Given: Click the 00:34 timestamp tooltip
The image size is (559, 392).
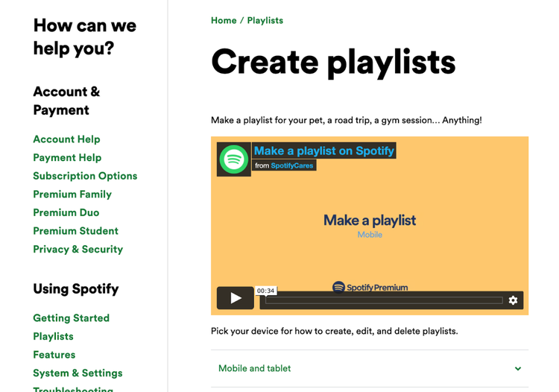Looking at the screenshot, I should coord(266,291).
